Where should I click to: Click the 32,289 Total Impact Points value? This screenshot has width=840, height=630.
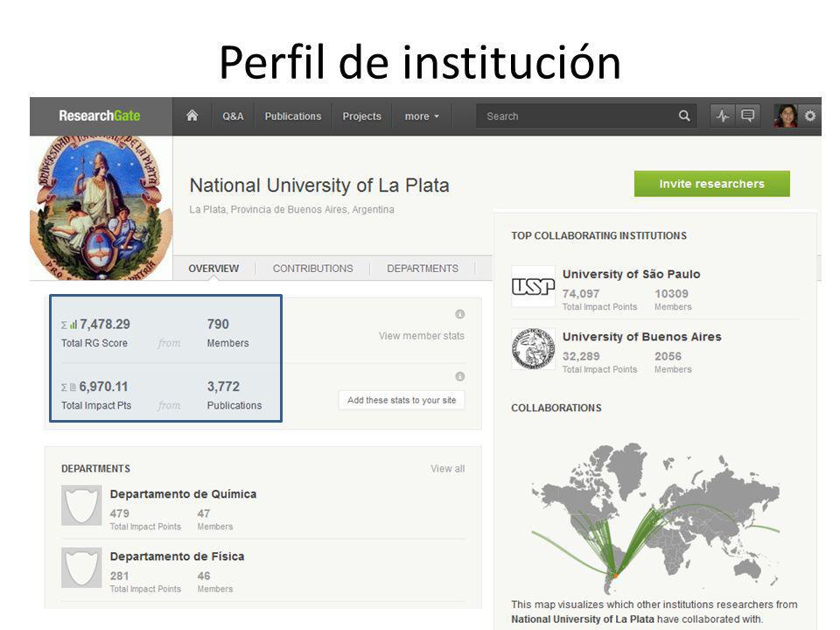[581, 356]
